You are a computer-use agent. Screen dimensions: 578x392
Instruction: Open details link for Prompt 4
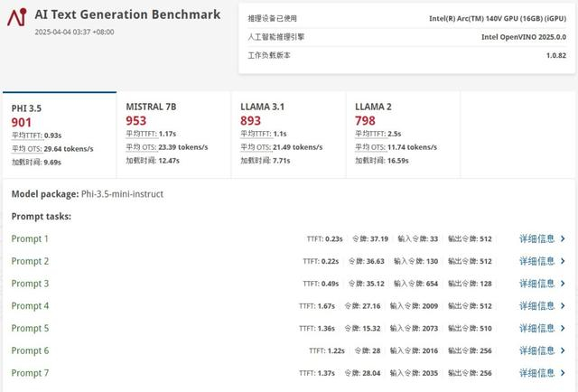536,305
